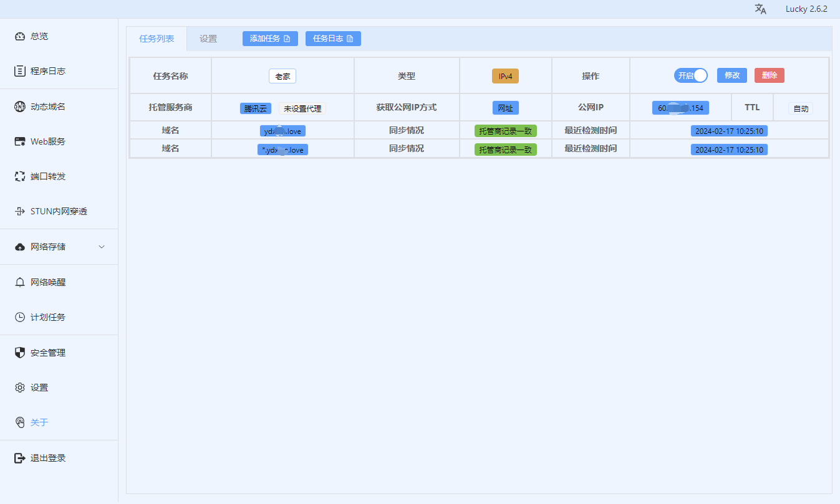Click the first non-wildcard .love domain tag

tap(282, 131)
